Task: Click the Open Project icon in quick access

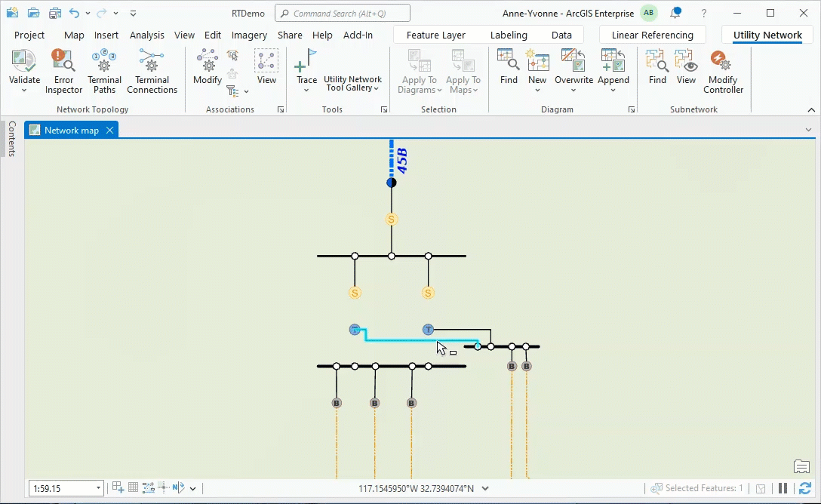Action: (x=33, y=13)
